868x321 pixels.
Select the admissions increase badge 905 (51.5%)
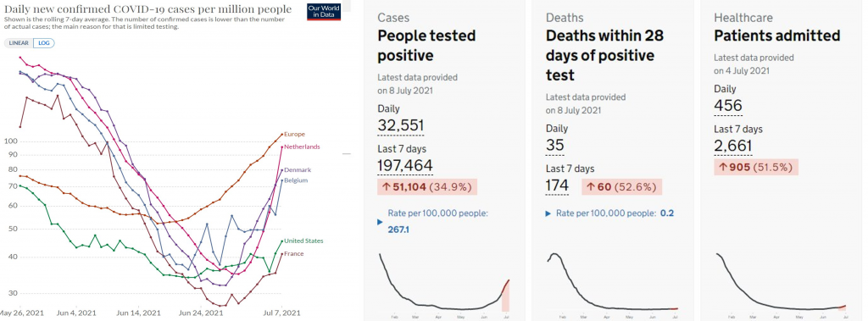[756, 167]
